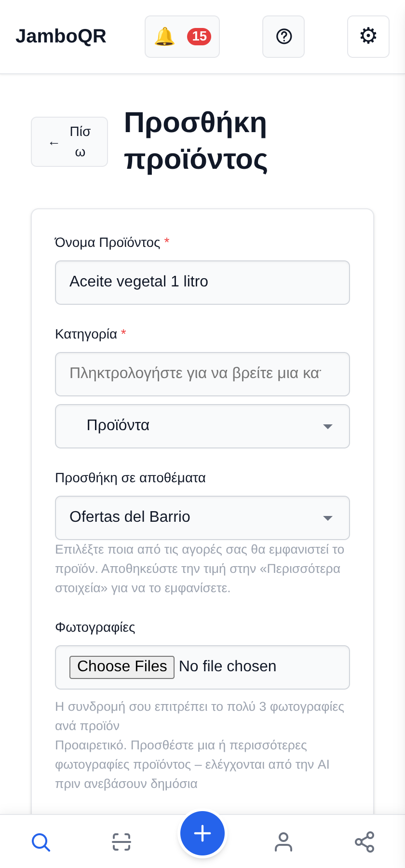
Task: Open settings gear in header
Action: (x=368, y=37)
